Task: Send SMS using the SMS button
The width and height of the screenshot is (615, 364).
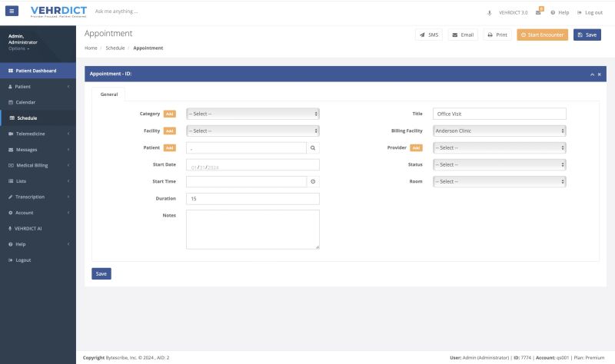Action: [429, 35]
